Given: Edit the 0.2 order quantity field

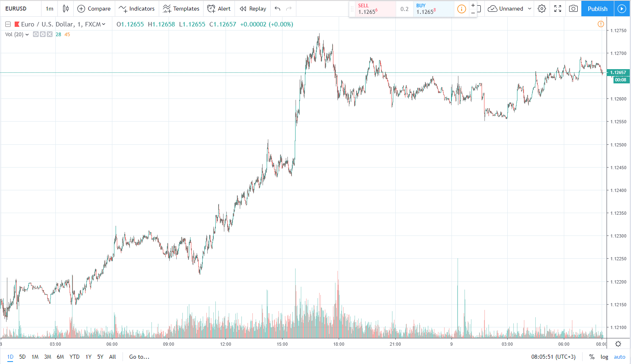Looking at the screenshot, I should (x=404, y=9).
